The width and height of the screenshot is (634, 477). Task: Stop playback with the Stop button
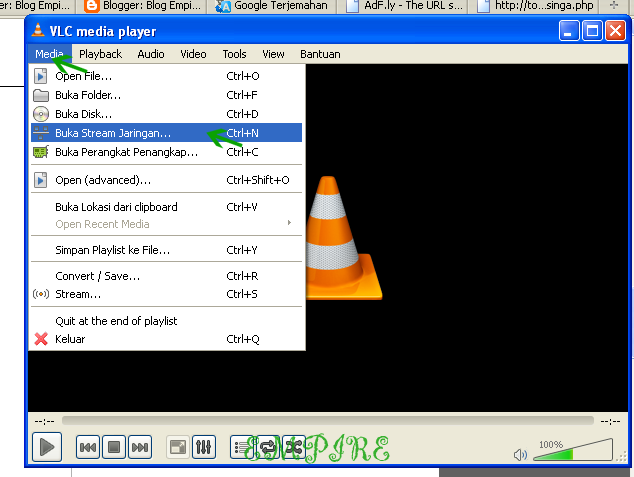point(114,447)
